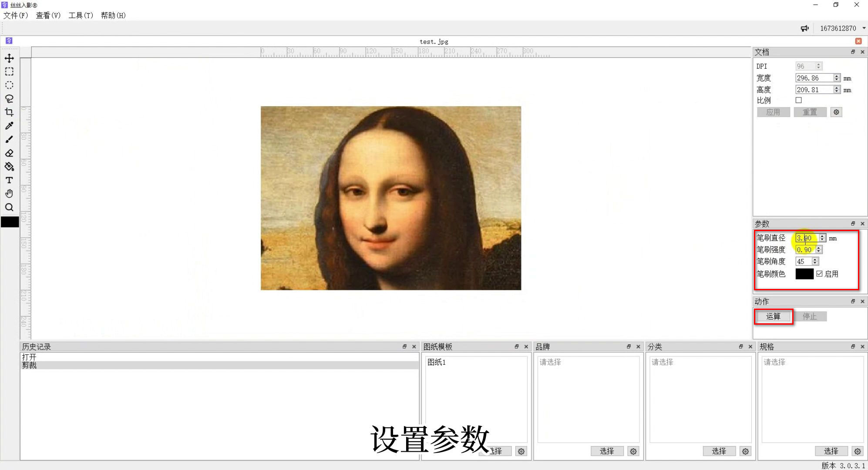868x470 pixels.
Task: Select the Move tool
Action: (x=9, y=58)
